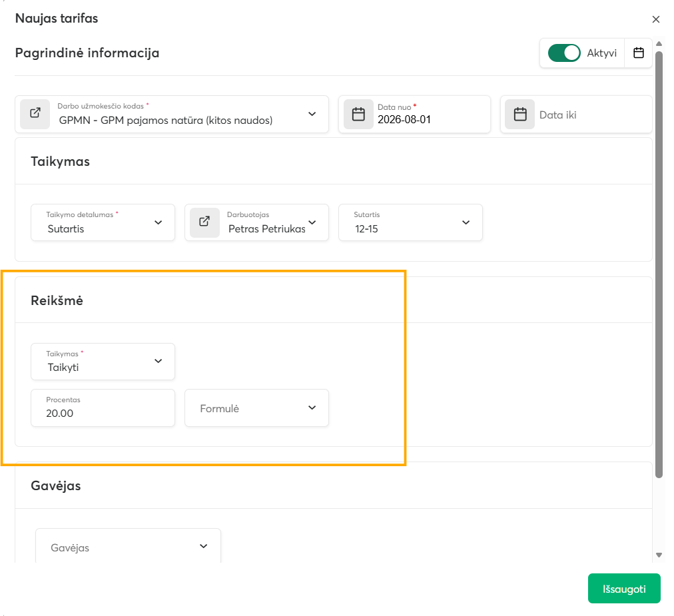This screenshot has height=616, width=674.
Task: Save tariff with Išsaugoti button
Action: click(624, 589)
